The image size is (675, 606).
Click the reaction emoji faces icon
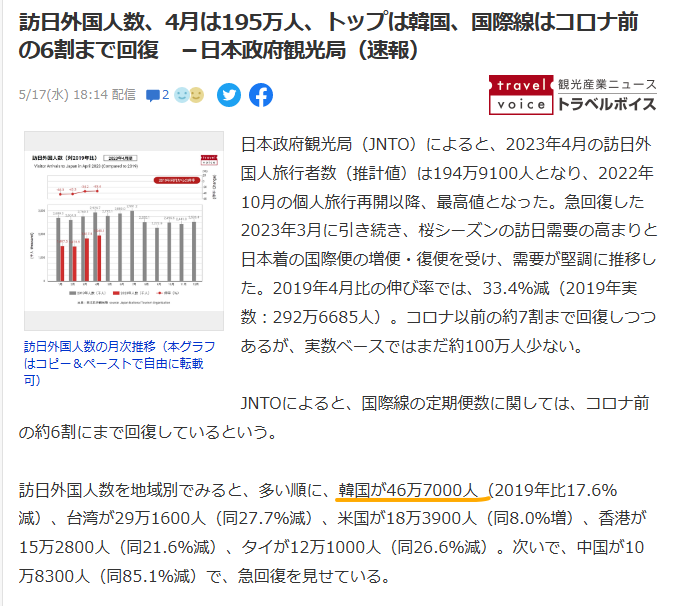189,95
